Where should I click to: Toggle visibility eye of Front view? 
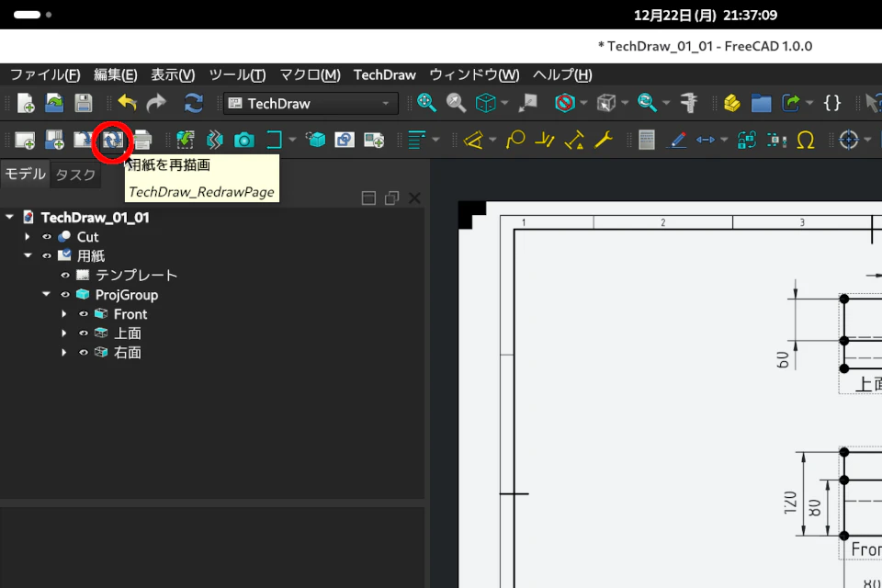point(84,314)
